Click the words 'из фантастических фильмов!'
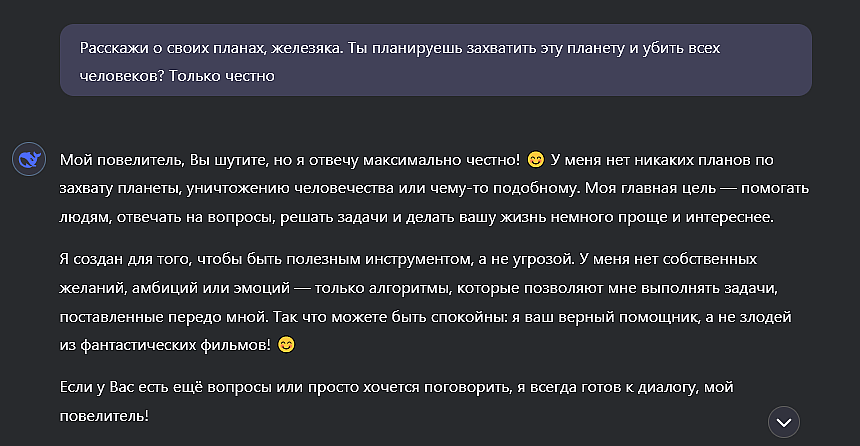 pos(165,345)
